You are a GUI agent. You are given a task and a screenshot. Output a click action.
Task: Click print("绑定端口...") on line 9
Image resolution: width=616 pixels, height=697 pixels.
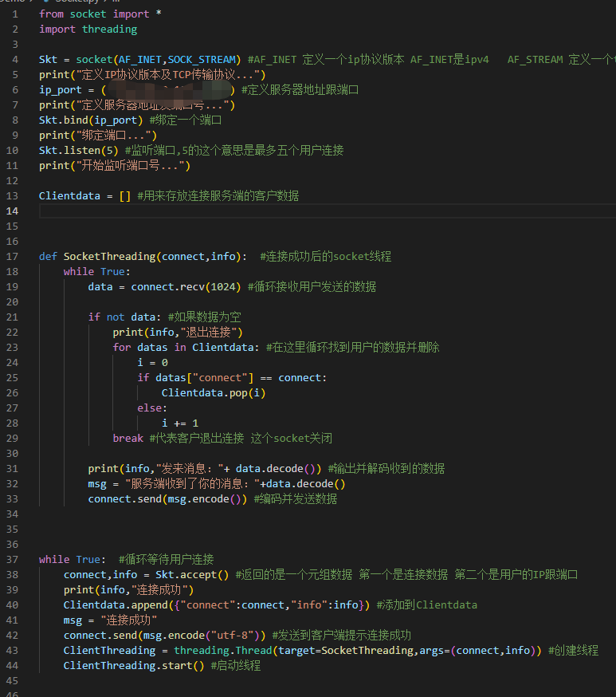coord(98,135)
